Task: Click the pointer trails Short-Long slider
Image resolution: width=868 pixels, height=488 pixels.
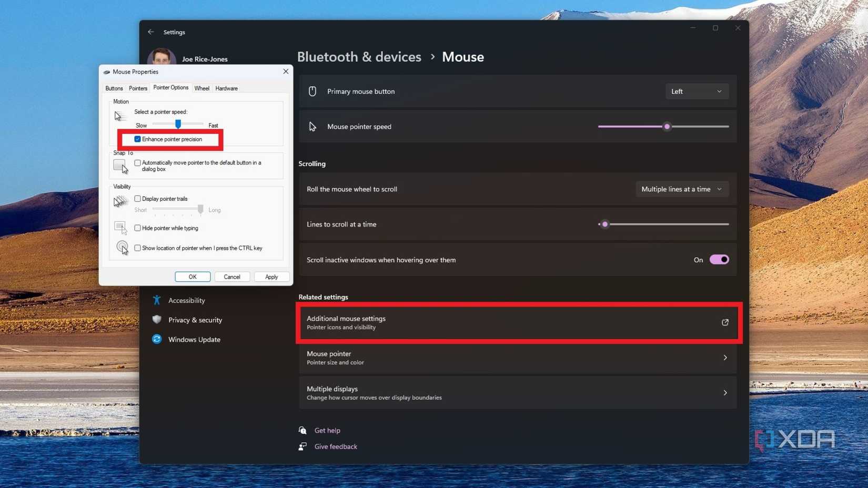Action: click(178, 209)
